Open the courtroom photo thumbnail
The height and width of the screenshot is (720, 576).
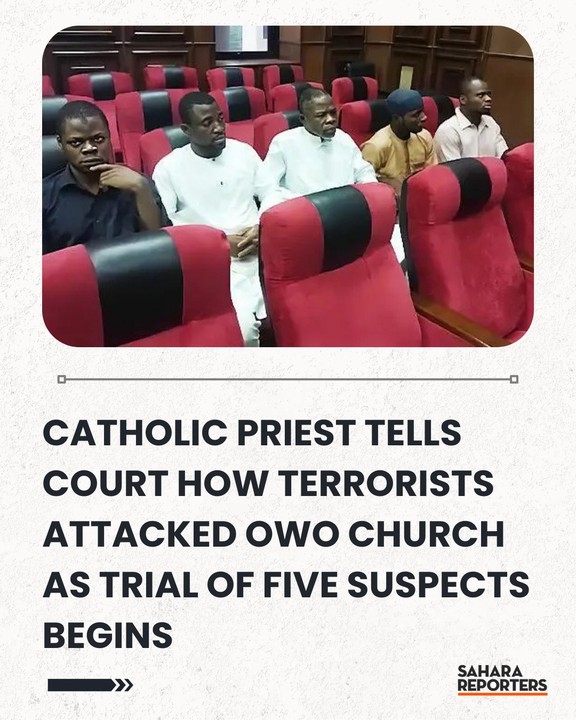pyautogui.click(x=288, y=186)
